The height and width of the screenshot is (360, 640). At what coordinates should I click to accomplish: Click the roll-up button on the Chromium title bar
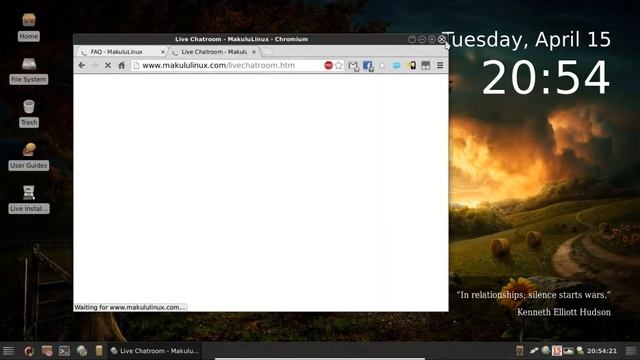(x=412, y=39)
